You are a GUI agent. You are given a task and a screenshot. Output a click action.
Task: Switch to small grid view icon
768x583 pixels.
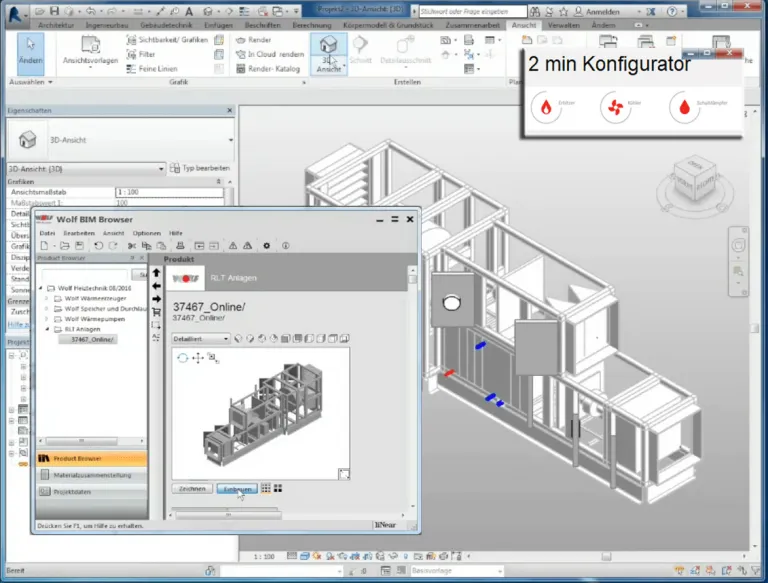[266, 488]
